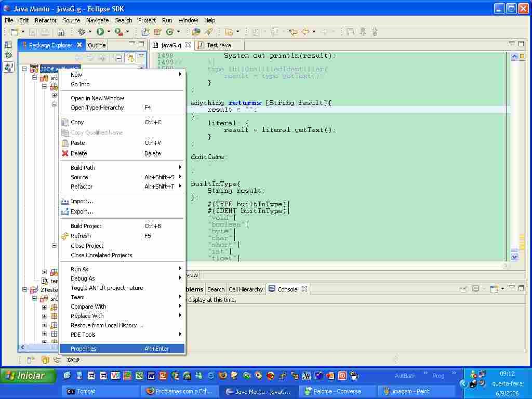Switch to the Outline view tab
This screenshot has width=532, height=399.
coord(97,45)
